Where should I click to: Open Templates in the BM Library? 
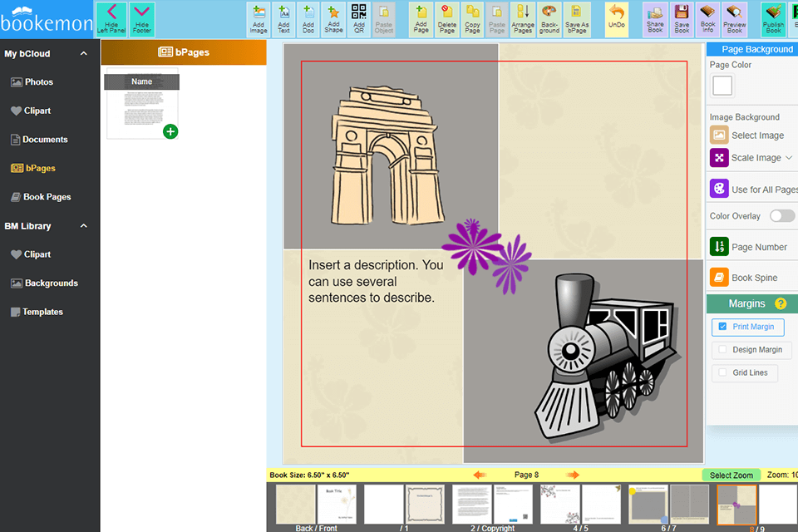42,312
